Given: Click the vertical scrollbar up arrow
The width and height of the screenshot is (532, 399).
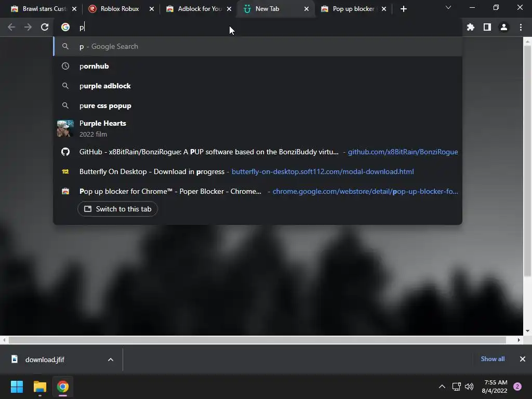Looking at the screenshot, I should (x=527, y=42).
